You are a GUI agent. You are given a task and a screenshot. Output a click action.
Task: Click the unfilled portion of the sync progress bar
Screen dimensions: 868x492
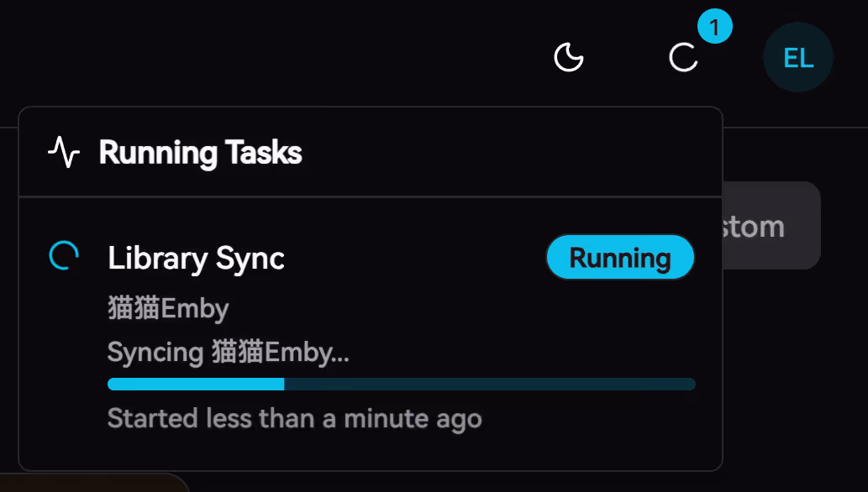pyautogui.click(x=489, y=384)
